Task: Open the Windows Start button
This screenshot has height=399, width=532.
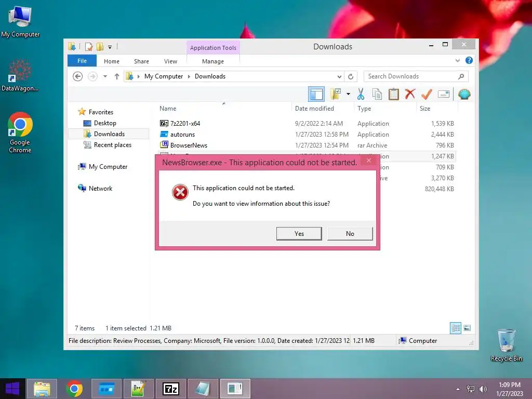Action: (x=12, y=389)
